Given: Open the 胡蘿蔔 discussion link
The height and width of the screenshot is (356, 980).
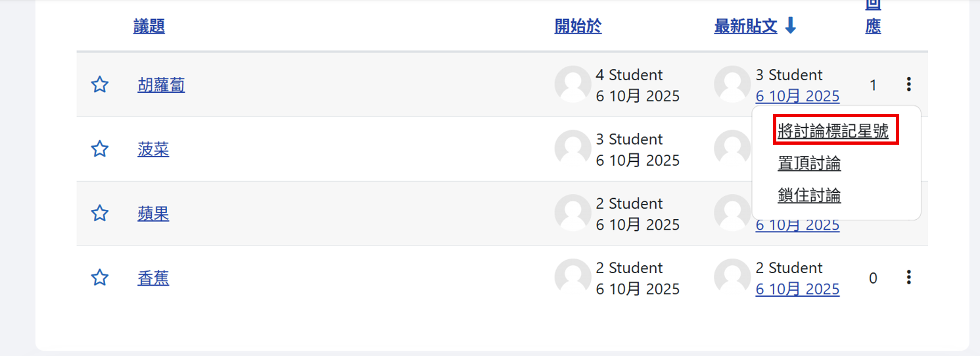Looking at the screenshot, I should 161,85.
